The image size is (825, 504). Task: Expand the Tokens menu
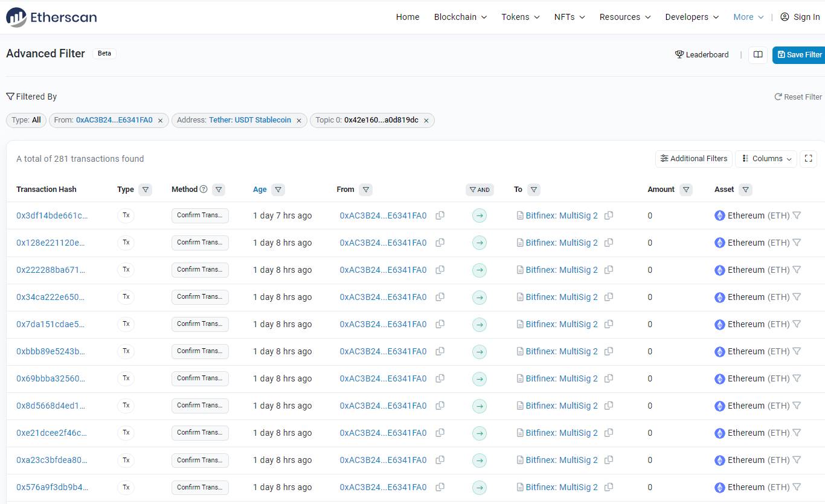[x=520, y=17]
